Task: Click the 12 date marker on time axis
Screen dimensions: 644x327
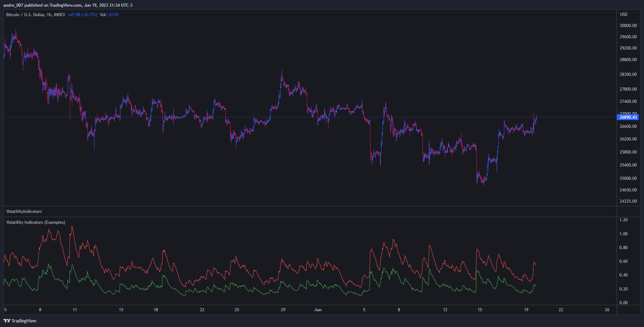Action: pos(445,310)
